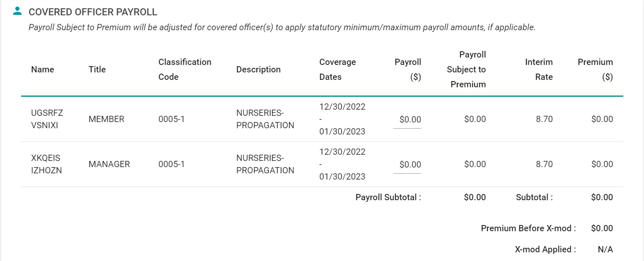This screenshot has height=261, width=644.
Task: Click the MANAGER title cell
Action: point(109,164)
